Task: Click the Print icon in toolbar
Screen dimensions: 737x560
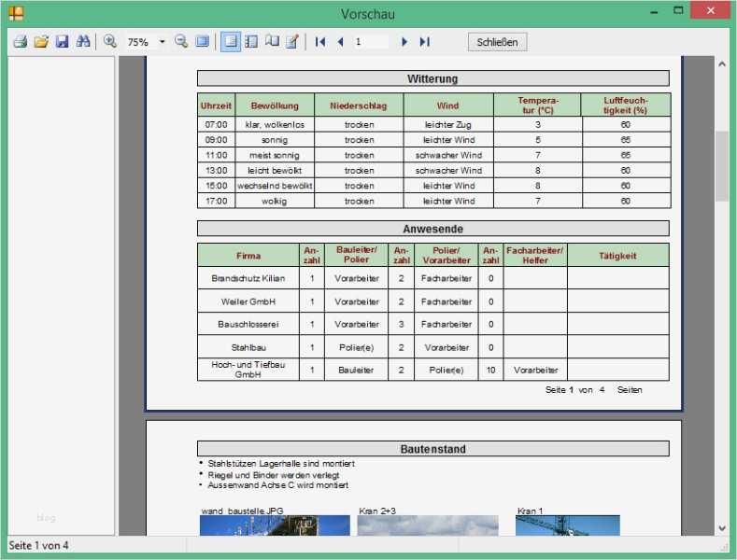Action: point(21,41)
